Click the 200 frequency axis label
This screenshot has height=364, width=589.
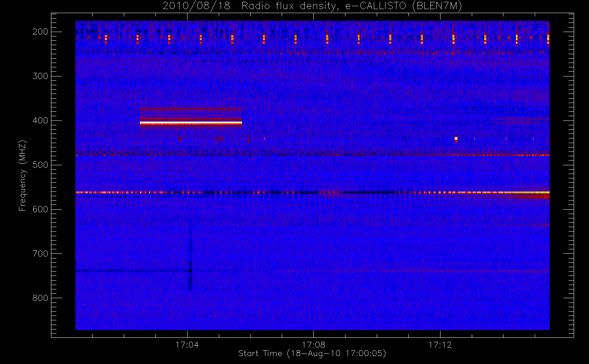pyautogui.click(x=40, y=32)
